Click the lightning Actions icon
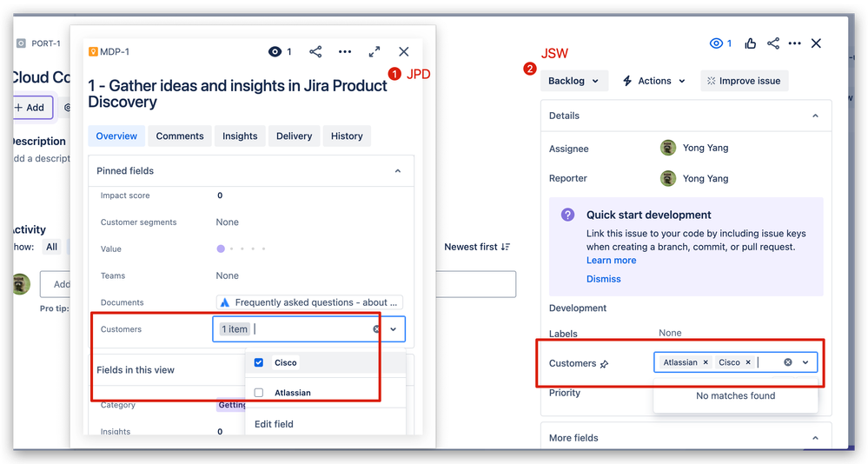The image size is (868, 464). pos(627,81)
